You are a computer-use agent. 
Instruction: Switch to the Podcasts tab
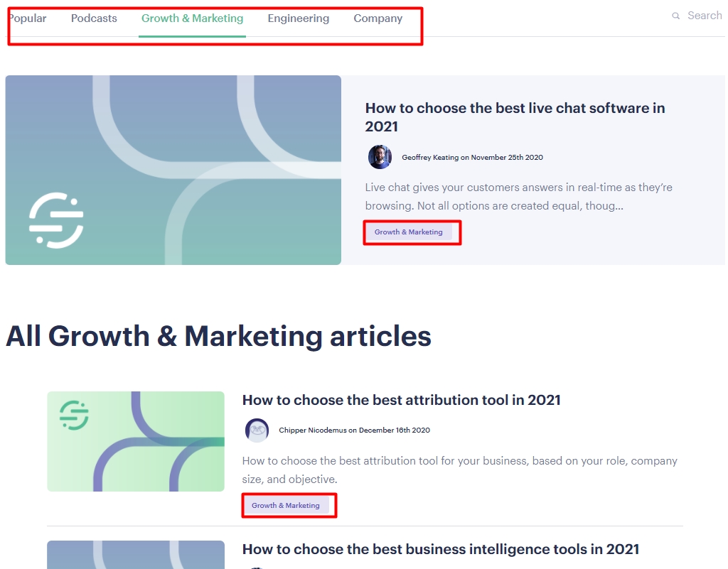[x=94, y=18]
